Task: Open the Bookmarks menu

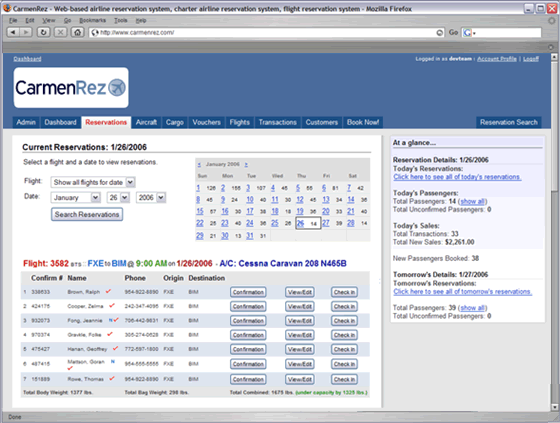Action: [92, 20]
